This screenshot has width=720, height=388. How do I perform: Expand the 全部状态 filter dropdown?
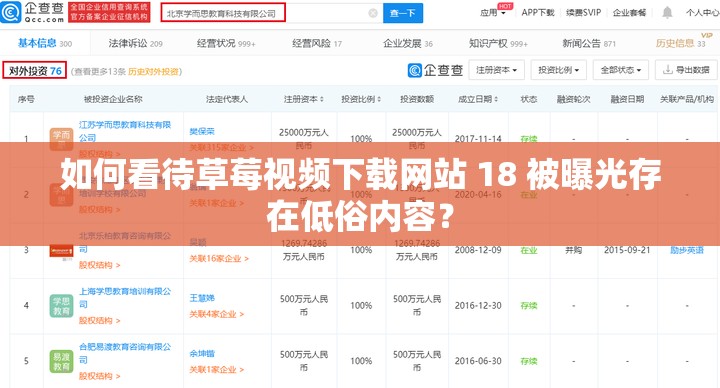click(x=621, y=70)
